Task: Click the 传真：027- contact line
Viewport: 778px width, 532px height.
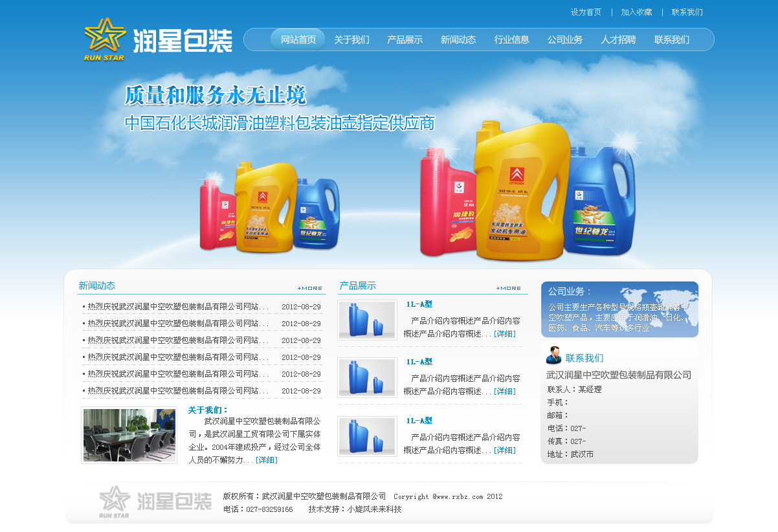Action: click(567, 441)
